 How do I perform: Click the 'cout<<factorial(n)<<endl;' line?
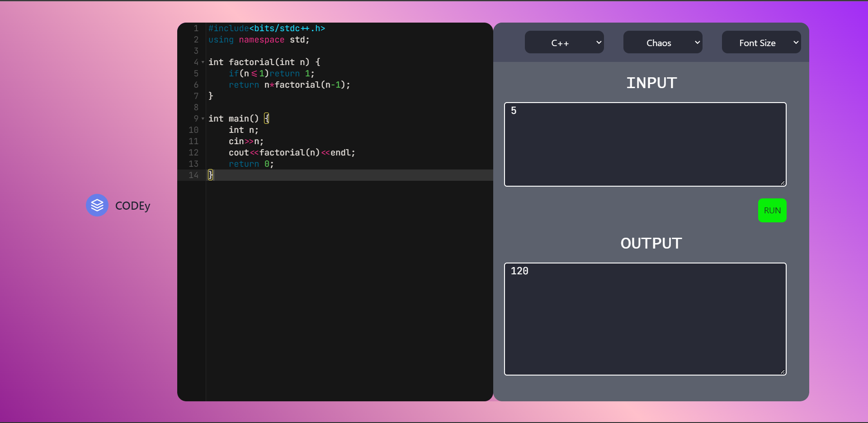click(292, 153)
